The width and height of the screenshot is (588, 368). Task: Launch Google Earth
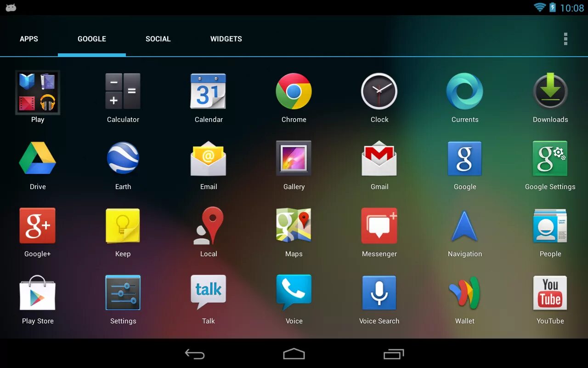123,159
